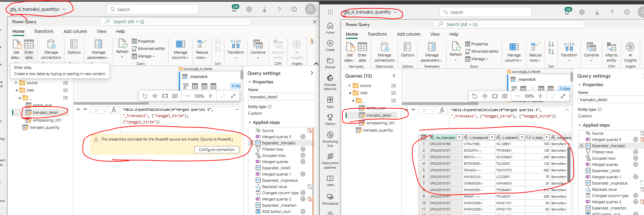Open Help tab in the right window
Screen dimensions: 644x215
tap(454, 34)
